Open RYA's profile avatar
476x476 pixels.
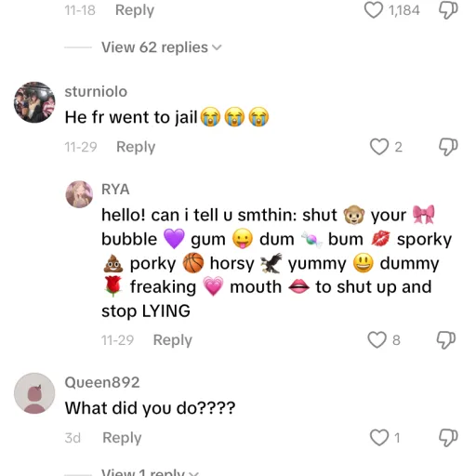click(x=79, y=194)
